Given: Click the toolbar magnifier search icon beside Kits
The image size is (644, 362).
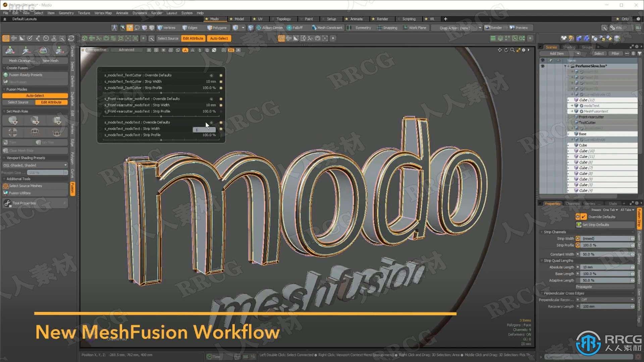Looking at the screenshot, I should coord(604,28).
